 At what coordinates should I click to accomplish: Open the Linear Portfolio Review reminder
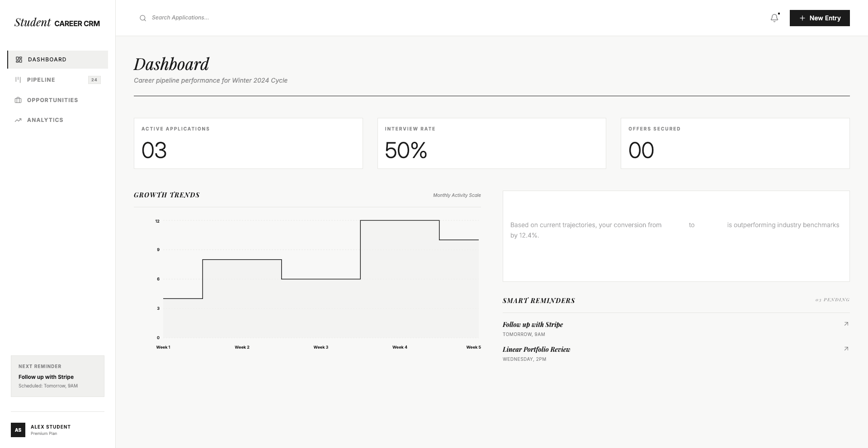tap(676, 354)
